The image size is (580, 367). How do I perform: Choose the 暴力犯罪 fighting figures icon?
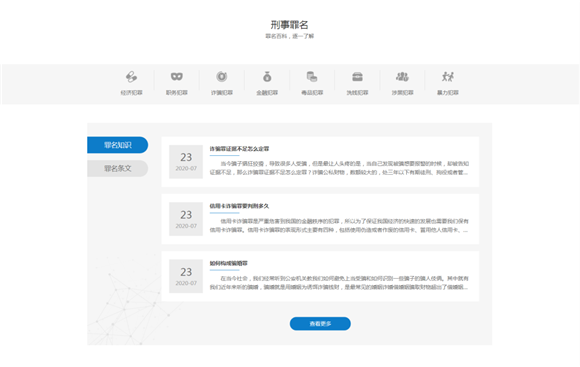tap(448, 77)
